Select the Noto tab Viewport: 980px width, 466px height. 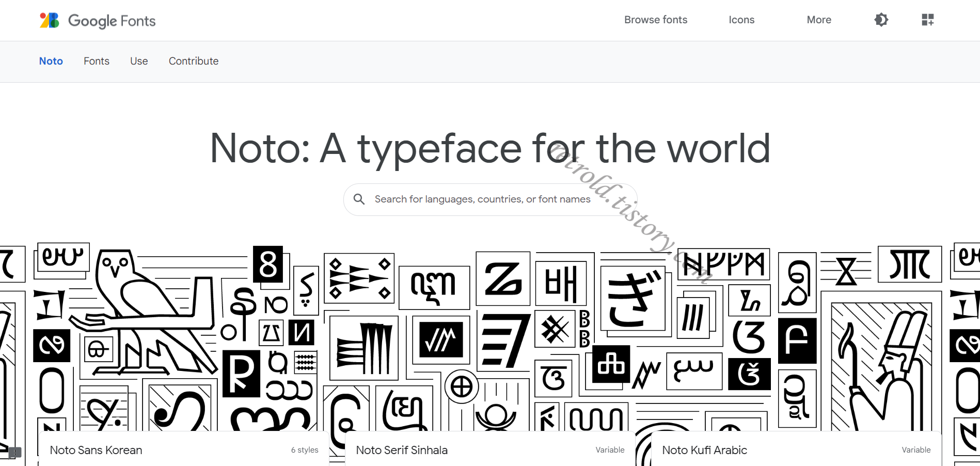click(51, 61)
